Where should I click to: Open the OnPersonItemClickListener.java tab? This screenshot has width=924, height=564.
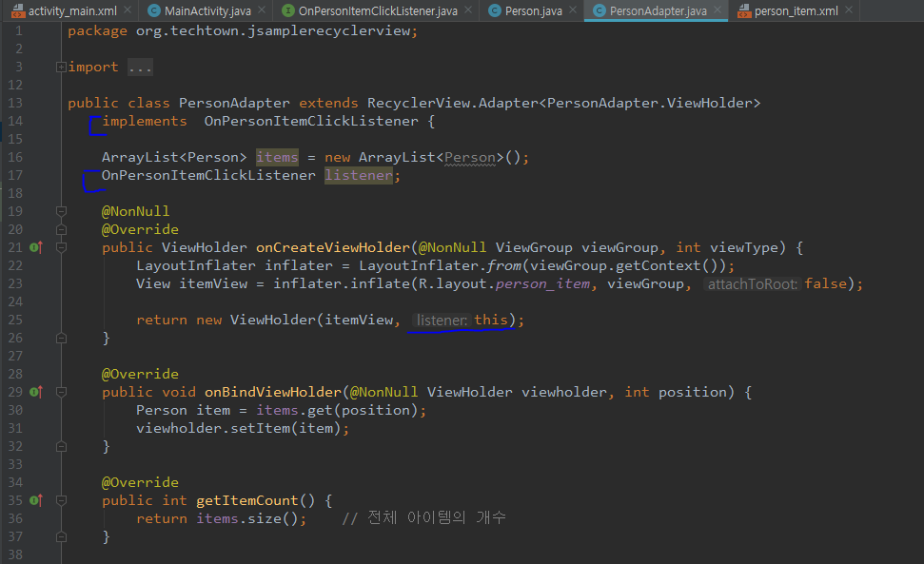(378, 10)
